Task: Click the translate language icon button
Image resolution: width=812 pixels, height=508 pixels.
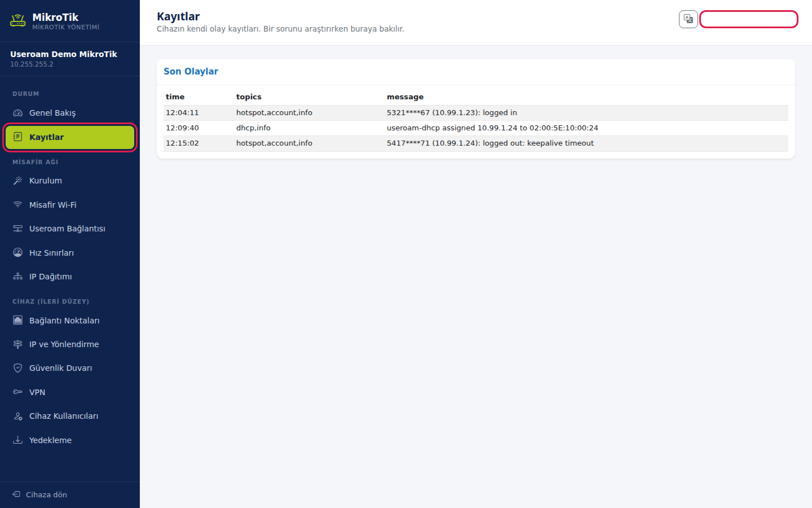Action: tap(689, 19)
